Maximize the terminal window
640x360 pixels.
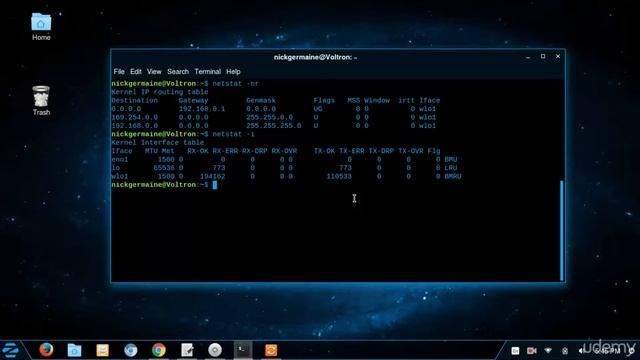point(543,56)
